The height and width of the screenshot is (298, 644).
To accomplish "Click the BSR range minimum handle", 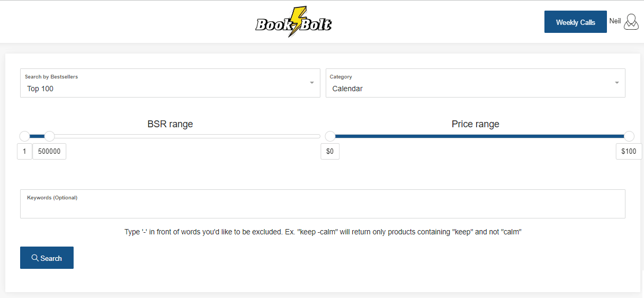I will (24, 136).
